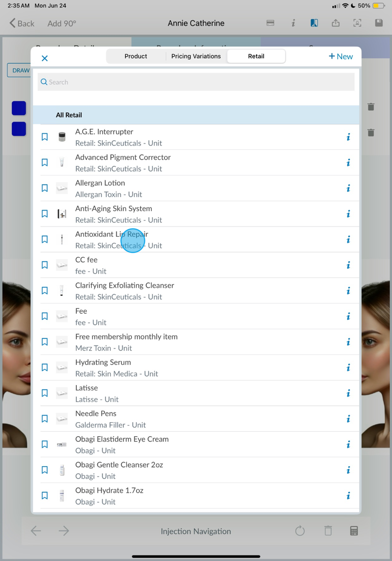
Task: Go to previous injection with left arrow
Action: click(x=36, y=530)
